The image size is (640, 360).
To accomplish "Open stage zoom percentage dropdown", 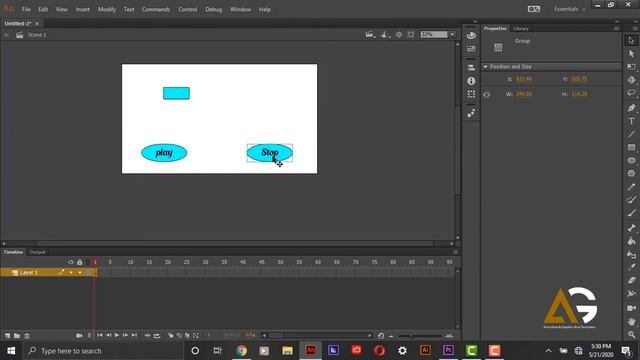I will pyautogui.click(x=452, y=35).
